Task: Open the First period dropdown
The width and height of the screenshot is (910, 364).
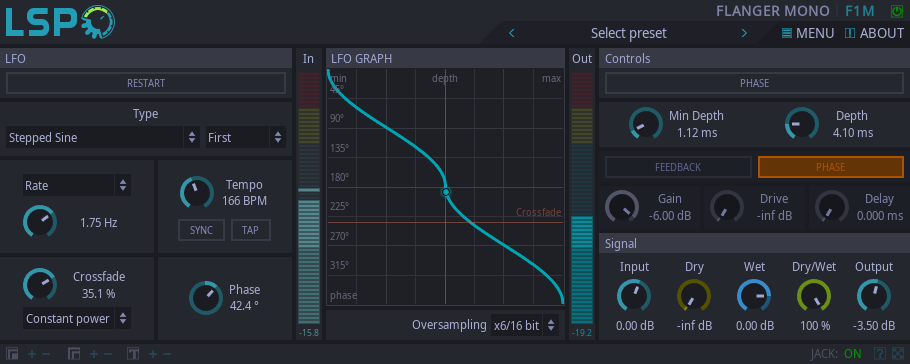Action: pyautogui.click(x=245, y=138)
